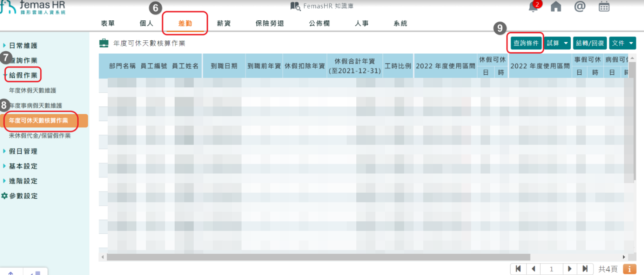
Task: Open the notifications bell icon
Action: 533,7
